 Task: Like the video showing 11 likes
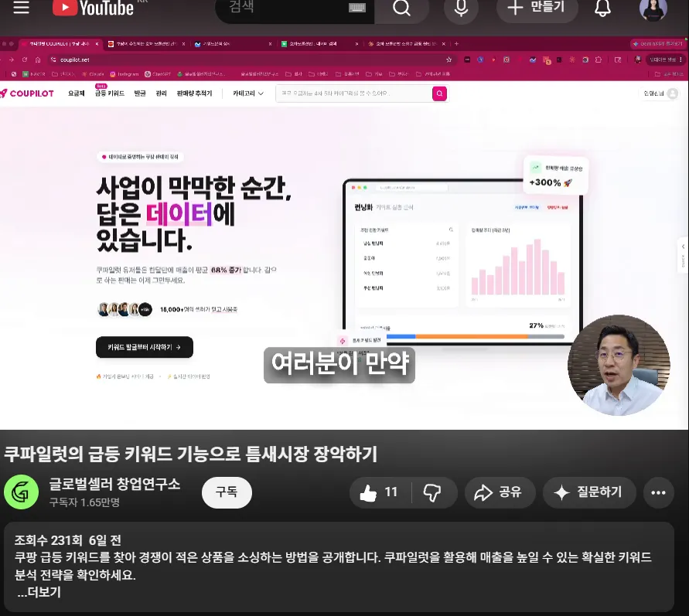[x=380, y=492]
